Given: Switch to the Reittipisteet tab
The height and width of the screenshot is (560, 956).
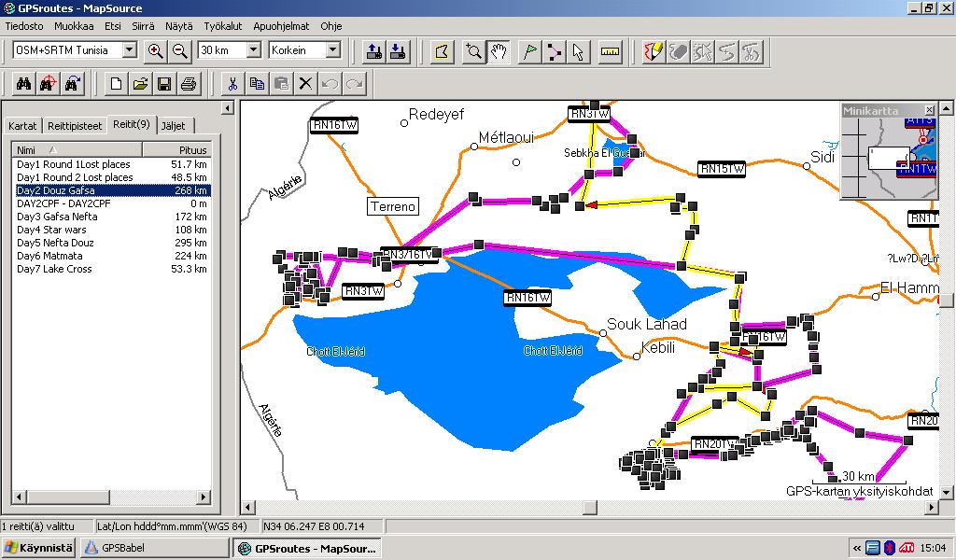Looking at the screenshot, I should (75, 126).
